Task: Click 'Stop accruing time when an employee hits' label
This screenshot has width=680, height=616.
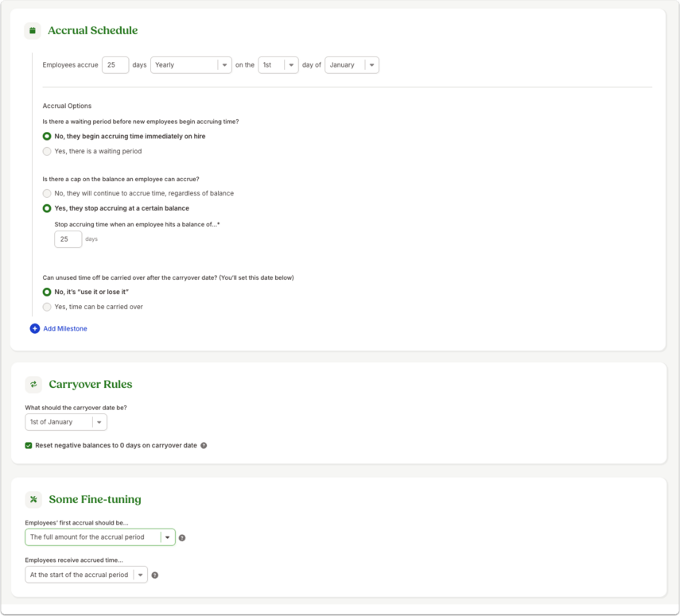Action: [137, 225]
